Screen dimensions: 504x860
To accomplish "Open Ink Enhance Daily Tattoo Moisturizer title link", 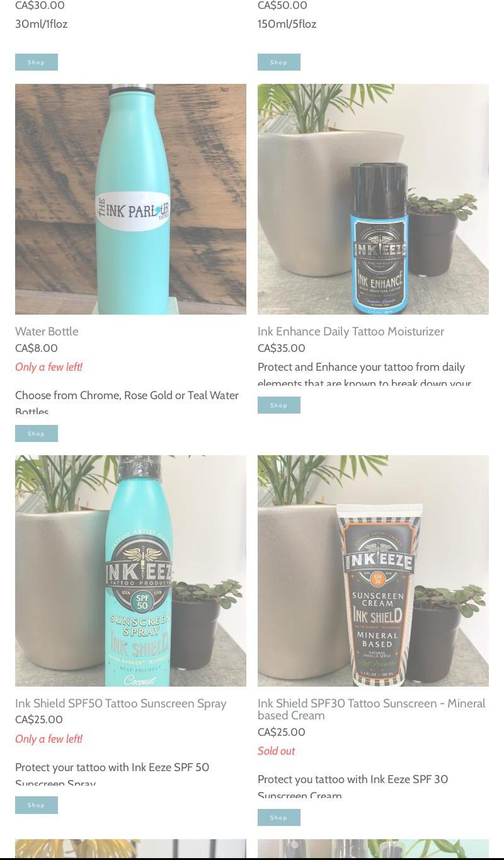I will pyautogui.click(x=351, y=331).
